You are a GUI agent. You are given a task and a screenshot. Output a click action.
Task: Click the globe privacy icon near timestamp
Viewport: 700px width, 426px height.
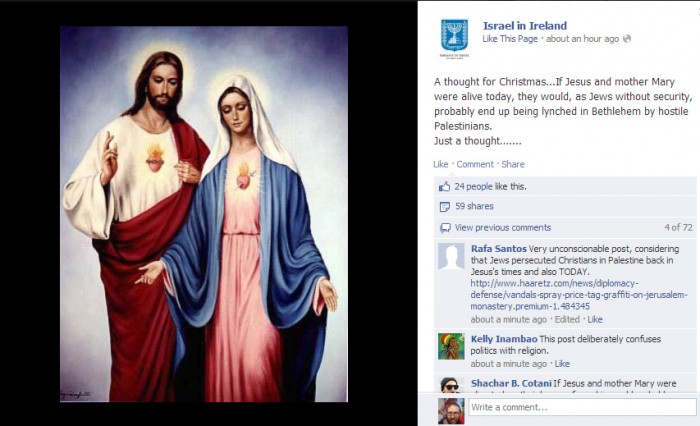click(x=627, y=39)
